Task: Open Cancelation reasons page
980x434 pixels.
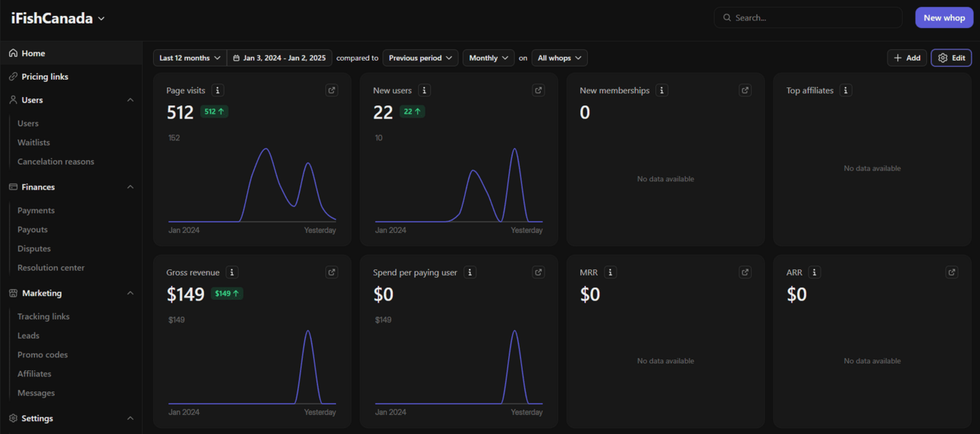Action: (x=56, y=161)
